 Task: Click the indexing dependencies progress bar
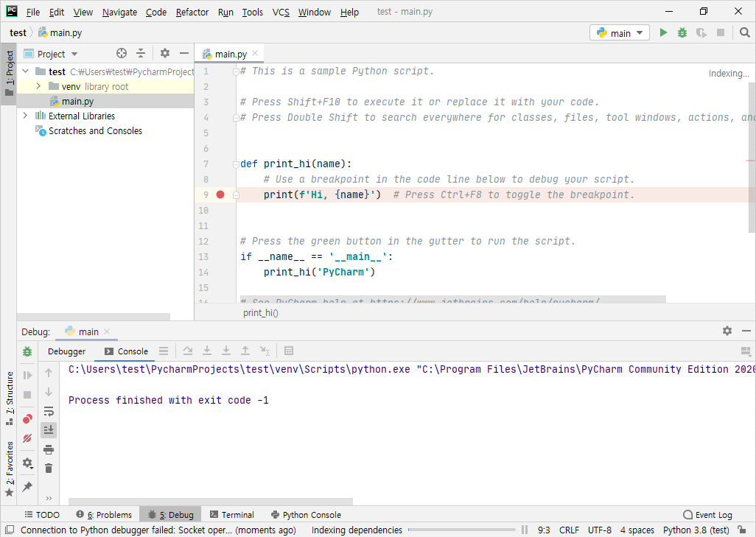[x=461, y=530]
